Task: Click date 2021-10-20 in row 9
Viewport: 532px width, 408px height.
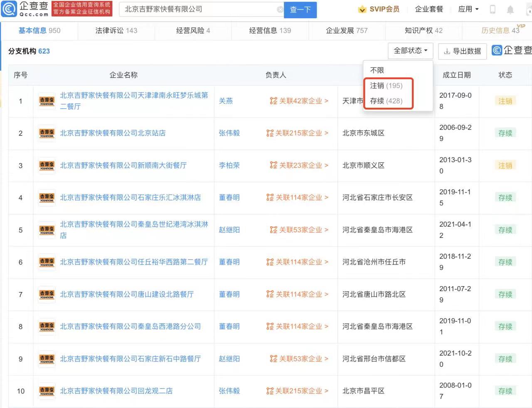Action: [455, 359]
